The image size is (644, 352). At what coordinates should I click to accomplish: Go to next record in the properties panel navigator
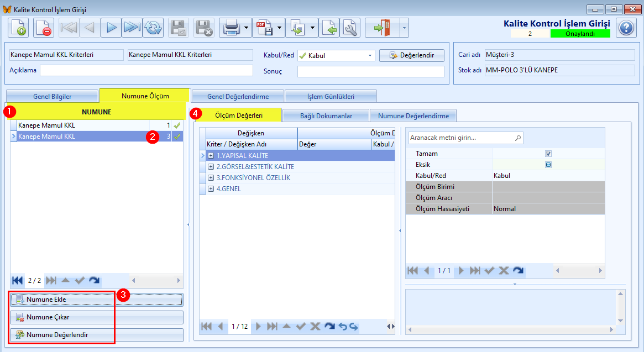coord(461,271)
